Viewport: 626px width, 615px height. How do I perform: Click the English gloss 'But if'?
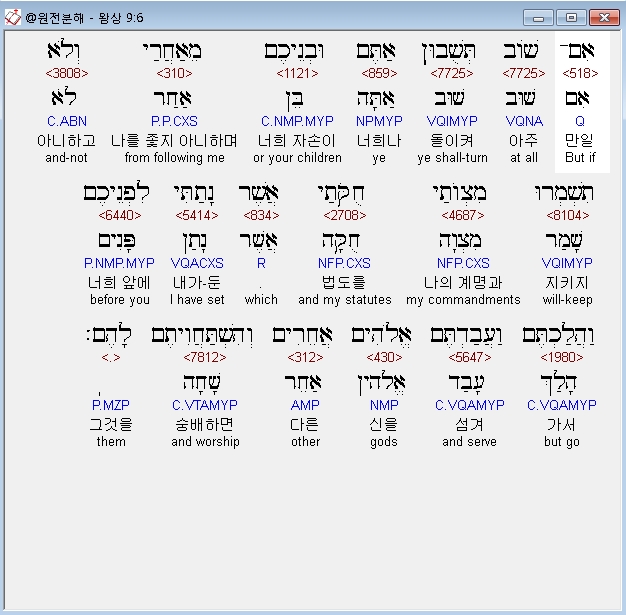point(580,157)
